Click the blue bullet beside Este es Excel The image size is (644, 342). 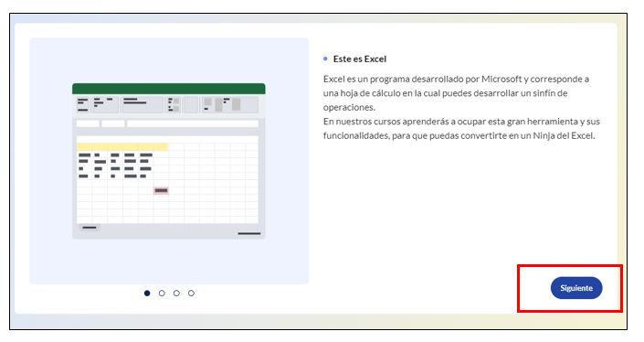pyautogui.click(x=325, y=59)
